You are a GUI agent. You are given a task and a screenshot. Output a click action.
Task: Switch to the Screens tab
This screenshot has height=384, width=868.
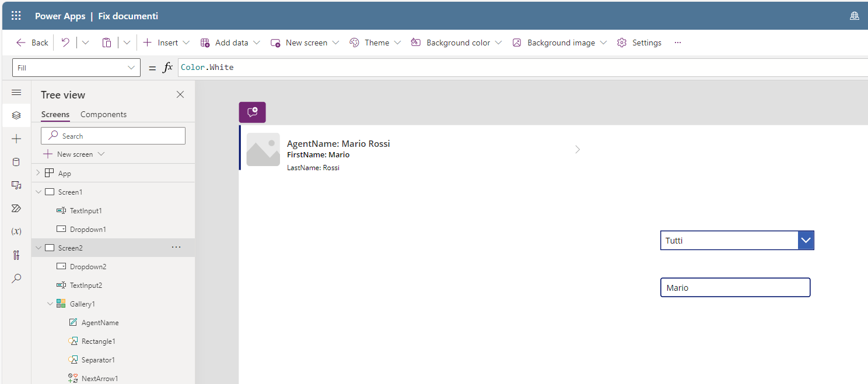pyautogui.click(x=55, y=114)
